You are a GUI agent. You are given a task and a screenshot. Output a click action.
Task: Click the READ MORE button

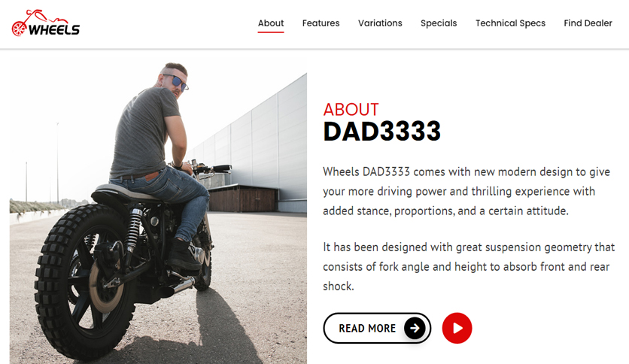(x=377, y=329)
